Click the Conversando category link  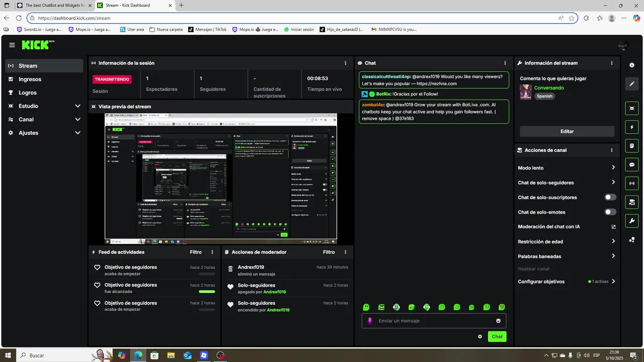[x=549, y=88]
